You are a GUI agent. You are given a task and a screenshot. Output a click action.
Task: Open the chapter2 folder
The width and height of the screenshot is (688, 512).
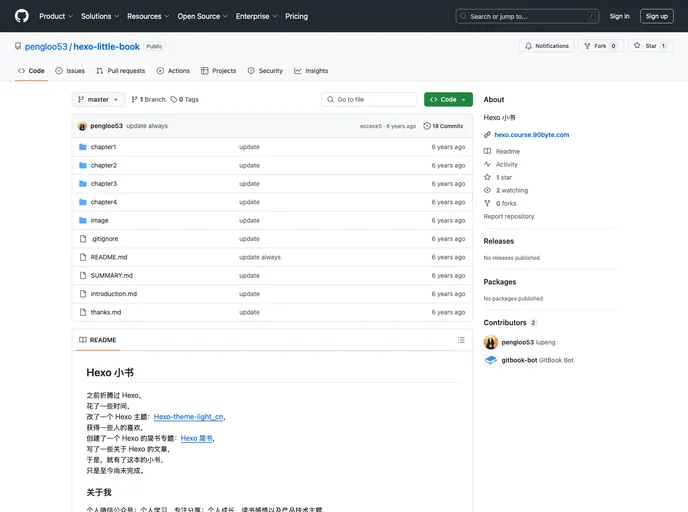[x=104, y=165]
